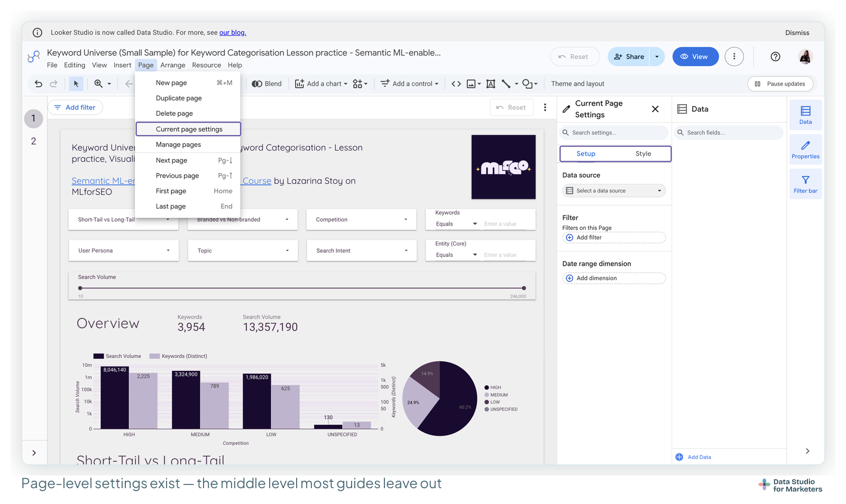This screenshot has height=504, width=846.
Task: Click Add filter in the filter bar
Action: point(75,107)
